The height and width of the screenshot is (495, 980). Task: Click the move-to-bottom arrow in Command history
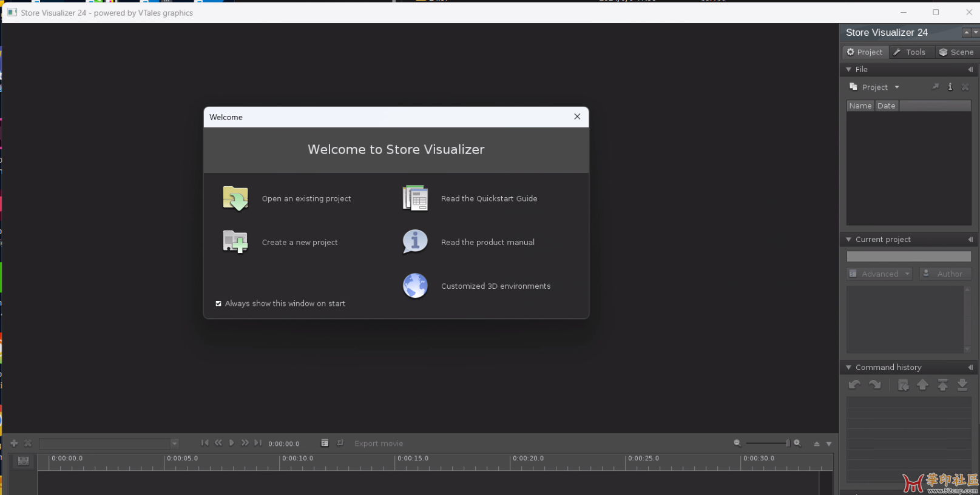coord(962,385)
